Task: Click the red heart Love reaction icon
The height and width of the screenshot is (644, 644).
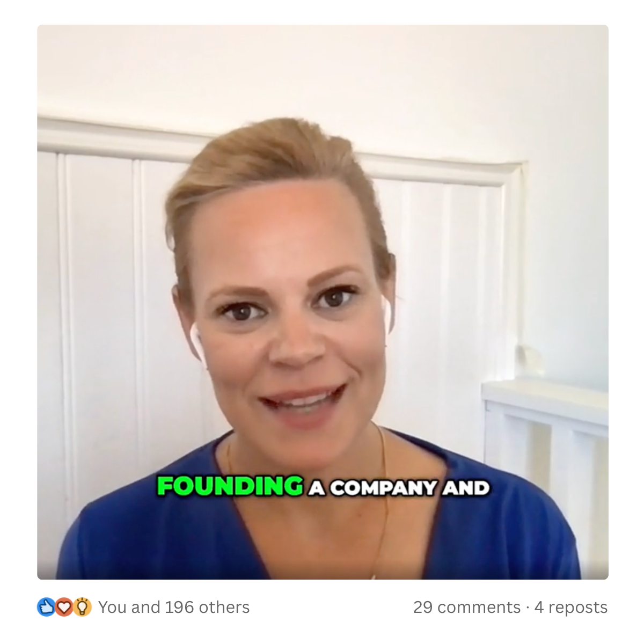Action: pyautogui.click(x=64, y=607)
